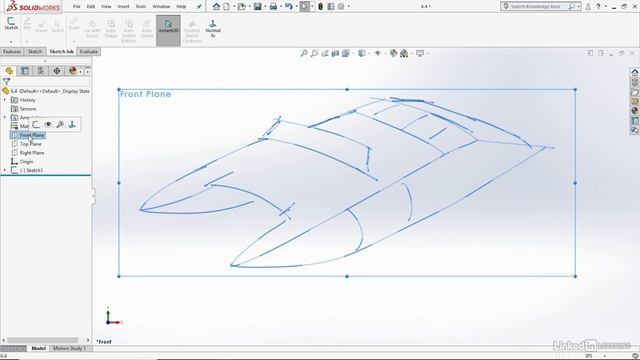Create a New document icon
Viewport: 640px width, 360px height.
pos(227,7)
